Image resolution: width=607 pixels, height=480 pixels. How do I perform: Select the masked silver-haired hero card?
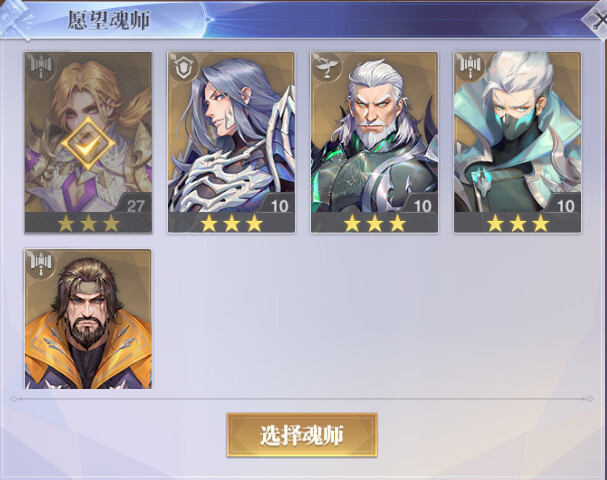tap(518, 142)
